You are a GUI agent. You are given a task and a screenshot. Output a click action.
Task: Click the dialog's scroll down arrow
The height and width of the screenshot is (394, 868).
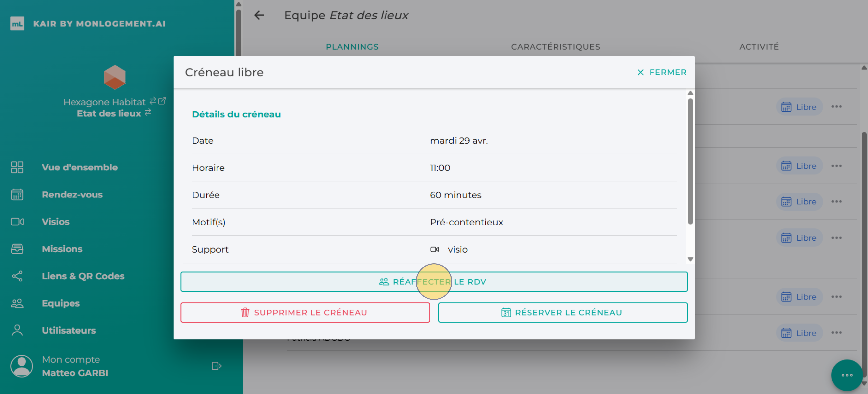[x=690, y=259]
